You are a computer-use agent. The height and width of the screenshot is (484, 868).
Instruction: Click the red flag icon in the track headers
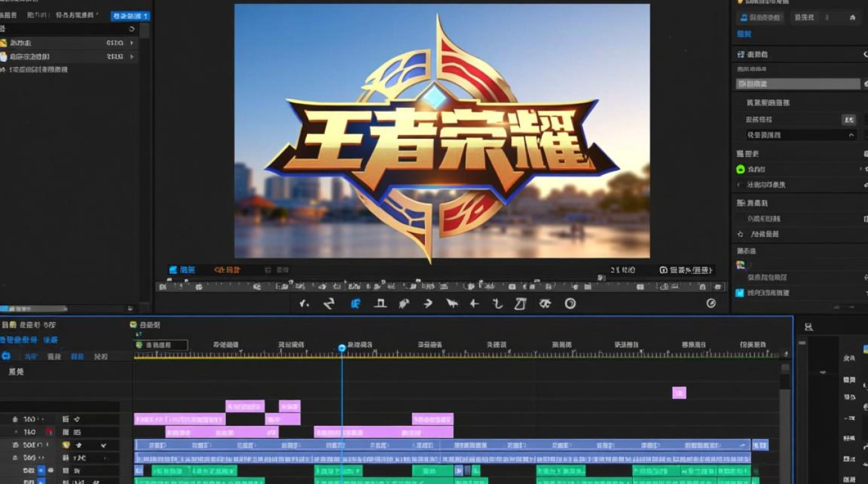[x=49, y=432]
